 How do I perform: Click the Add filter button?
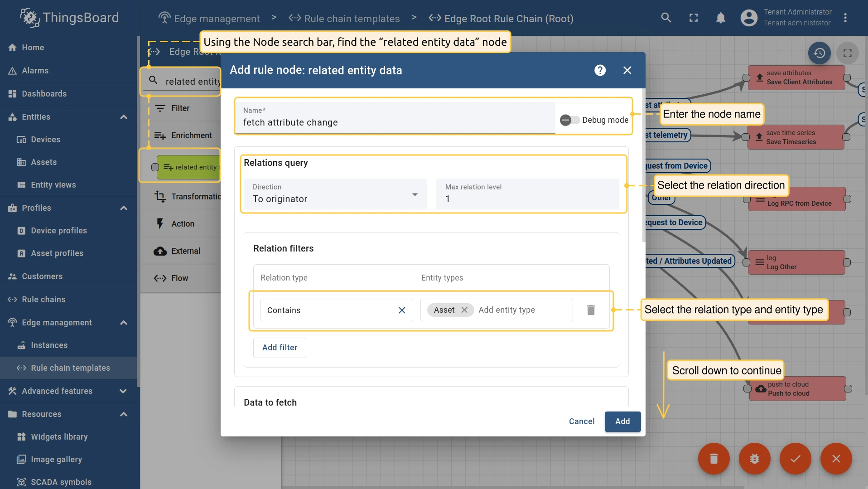point(280,348)
